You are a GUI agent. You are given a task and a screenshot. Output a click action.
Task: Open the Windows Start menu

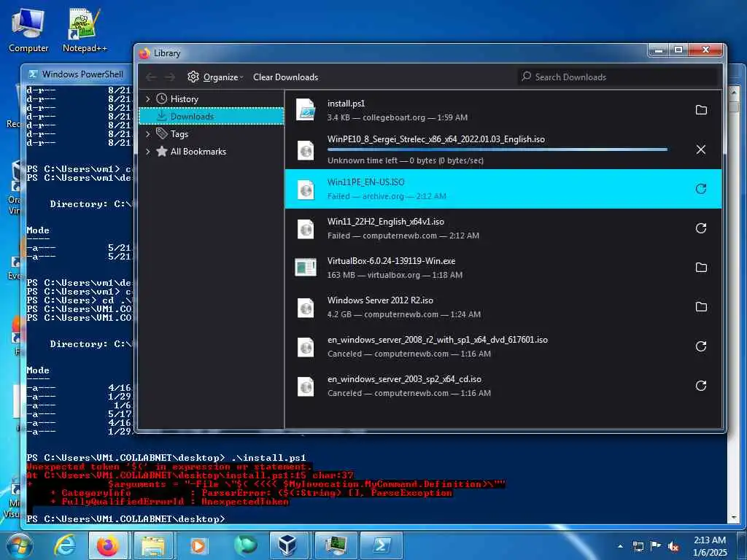click(x=20, y=545)
